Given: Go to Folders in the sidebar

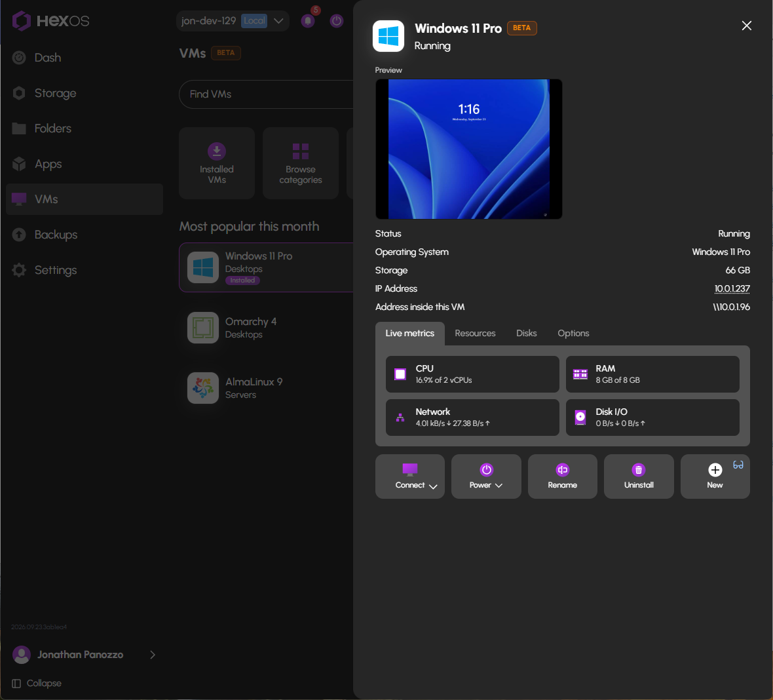Looking at the screenshot, I should [85, 128].
